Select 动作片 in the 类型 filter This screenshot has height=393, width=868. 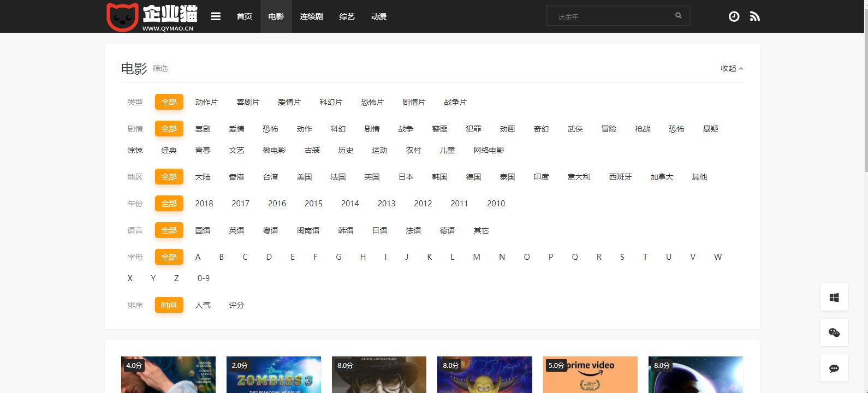coord(206,102)
